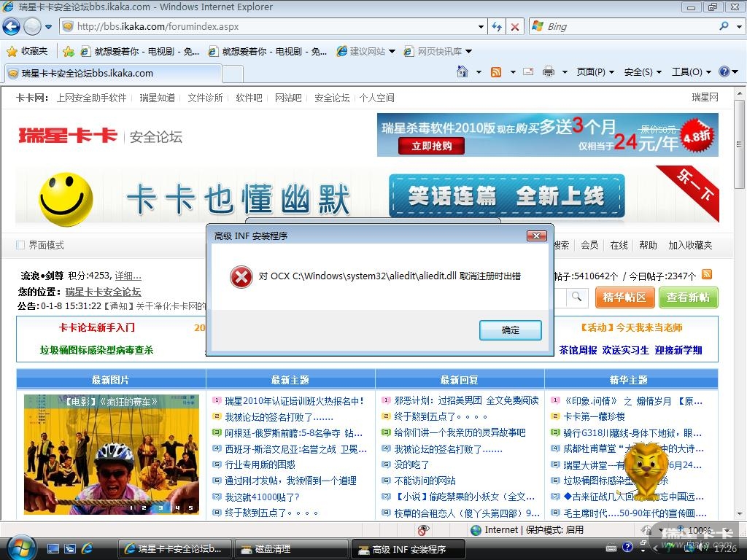Open the 瑞星知道 navigation link
This screenshot has height=560, width=747.
[158, 98]
